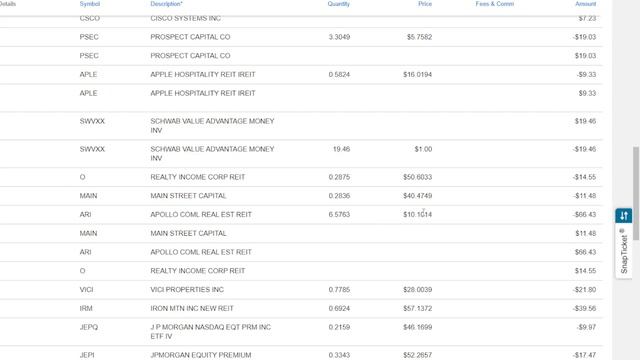This screenshot has height=360, width=640.
Task: Click the -$19.46 amount
Action: (584, 149)
